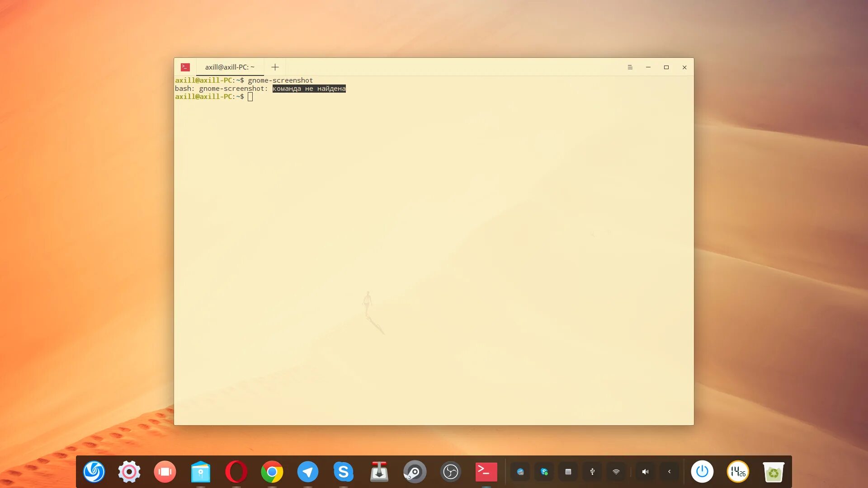Open the power shutdown button

click(702, 472)
